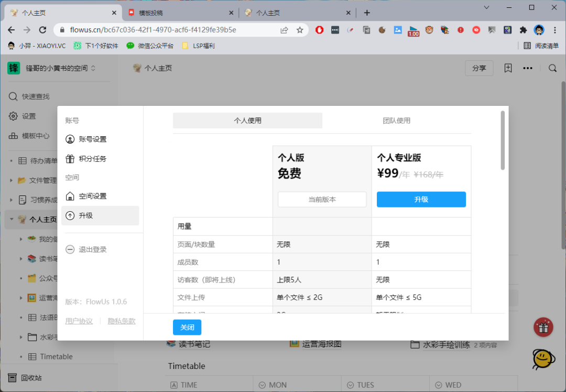The image size is (566, 392).
Task: Open search with the magnifier icon in header
Action: (552, 68)
